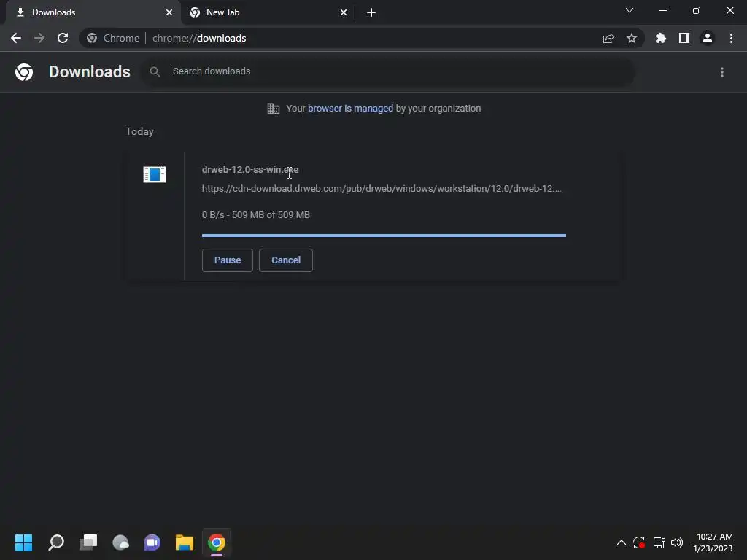The image size is (747, 560).
Task: Share this page using the share icon
Action: (608, 38)
